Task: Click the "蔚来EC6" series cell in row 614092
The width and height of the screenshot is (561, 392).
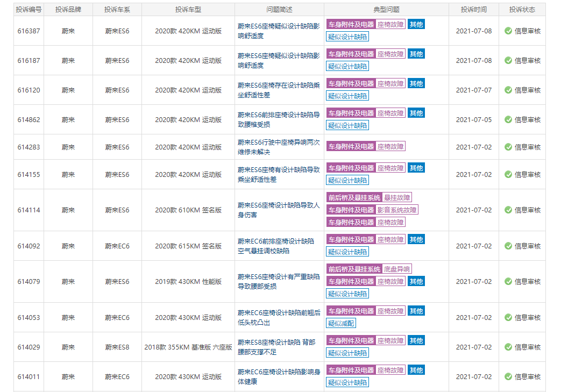Action: [x=117, y=246]
